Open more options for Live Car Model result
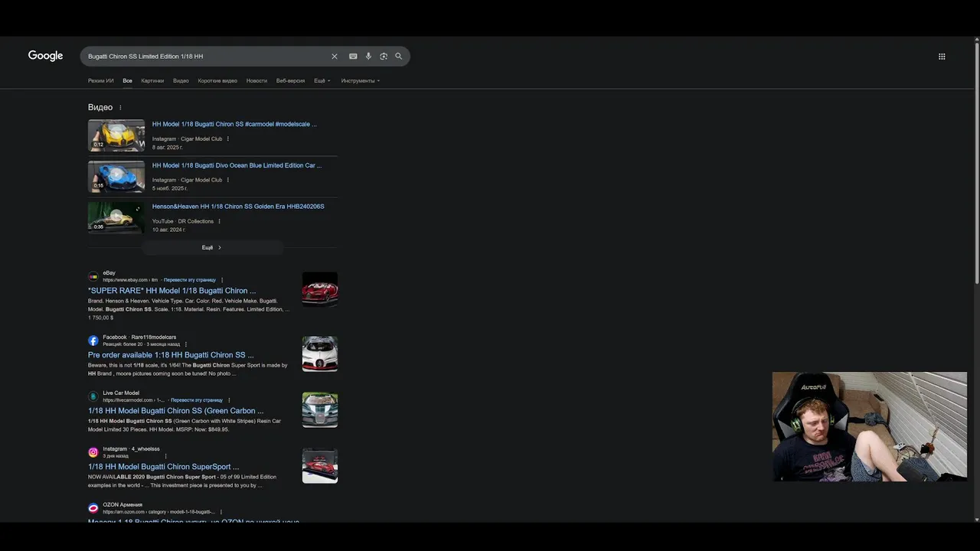 [229, 400]
